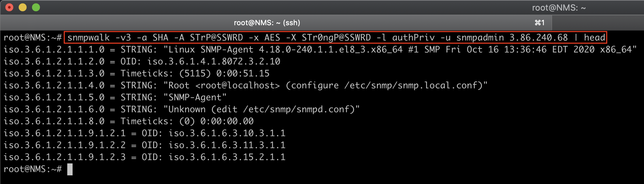The height and width of the screenshot is (184, 644).
Task: Click the /etc/snmp/snmpd.conf path text
Action: 299,109
